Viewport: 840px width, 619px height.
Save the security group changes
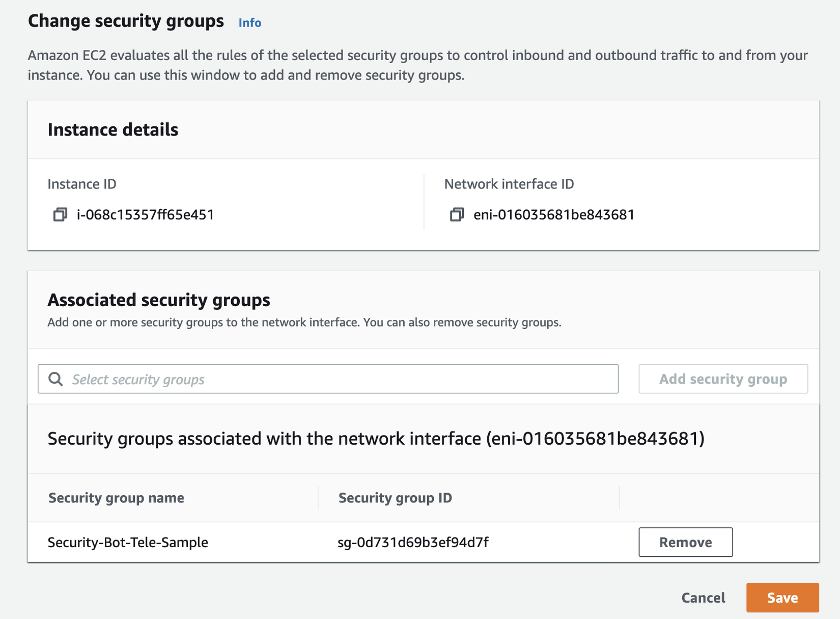point(782,598)
